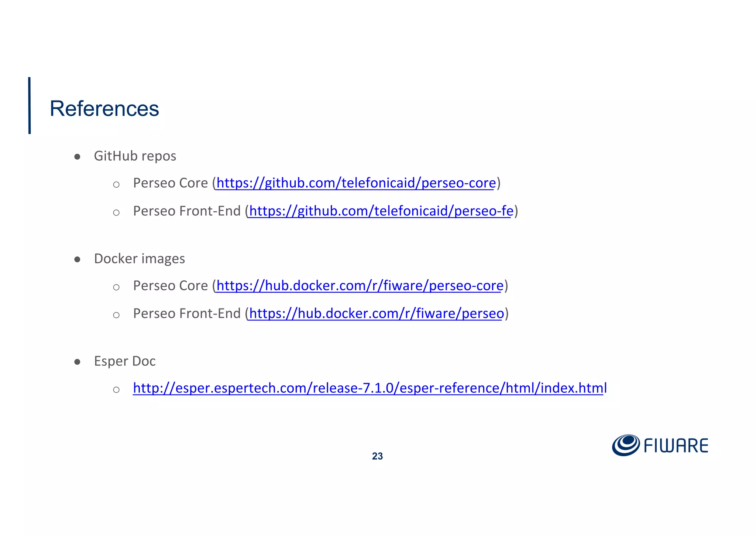Viewport: 756px width, 535px height.
Task: Click the slide page number 23
Action: click(377, 456)
